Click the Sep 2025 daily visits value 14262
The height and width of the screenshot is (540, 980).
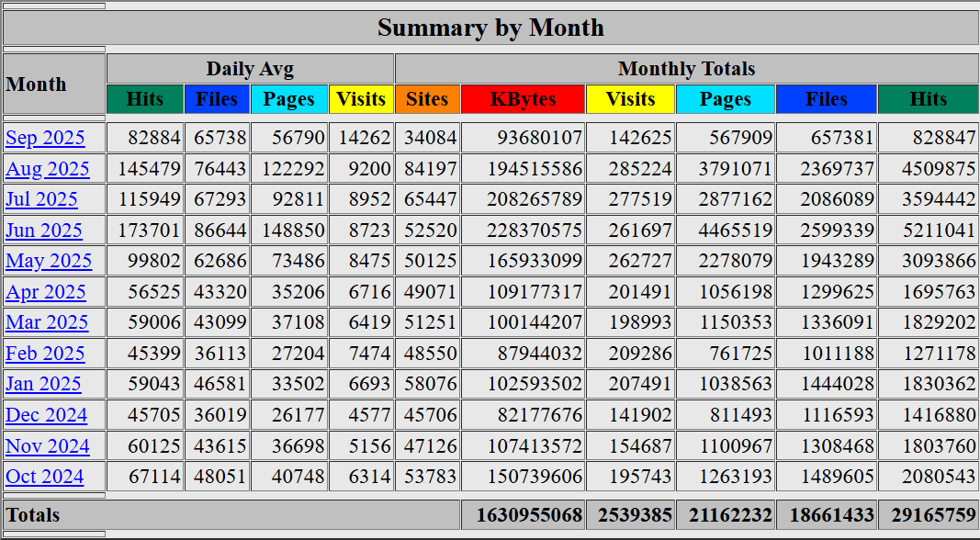click(x=365, y=138)
